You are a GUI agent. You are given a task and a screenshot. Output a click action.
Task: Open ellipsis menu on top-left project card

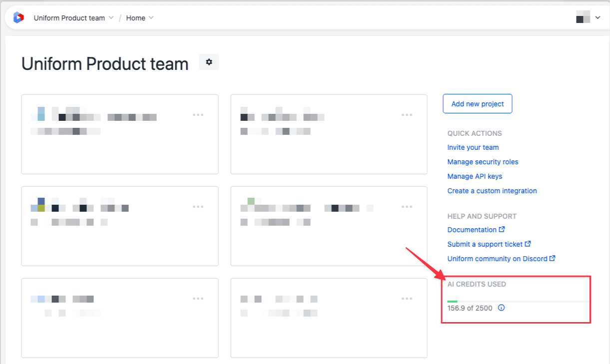pyautogui.click(x=198, y=115)
